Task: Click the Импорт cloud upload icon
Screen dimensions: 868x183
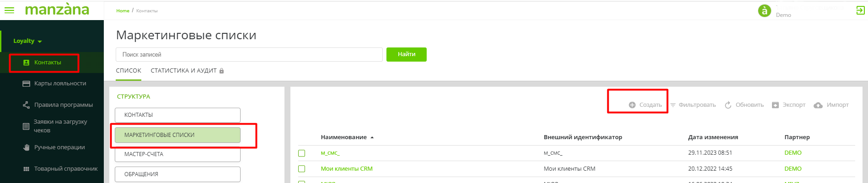Action: [x=818, y=105]
